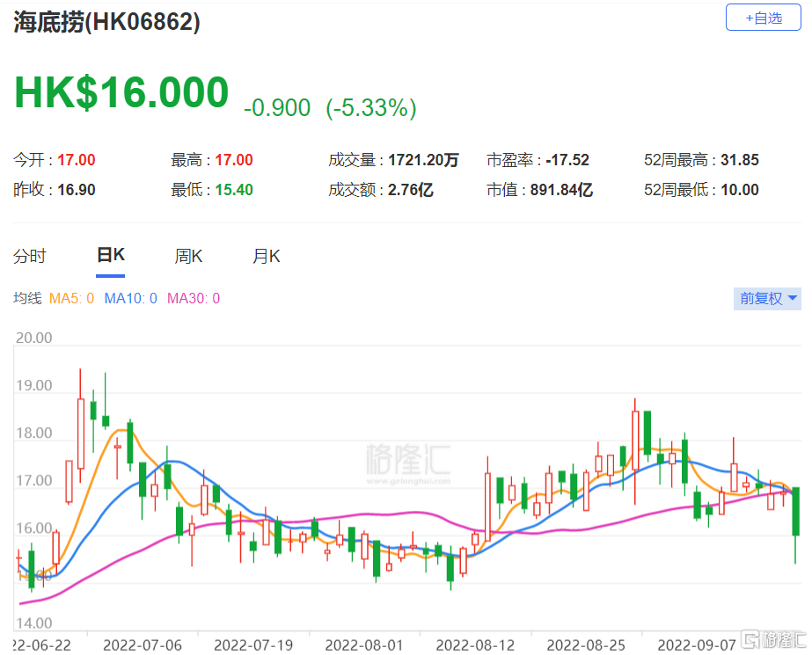Open the 月K monthly chart view
Screen dimensions: 812x655
coord(265,255)
